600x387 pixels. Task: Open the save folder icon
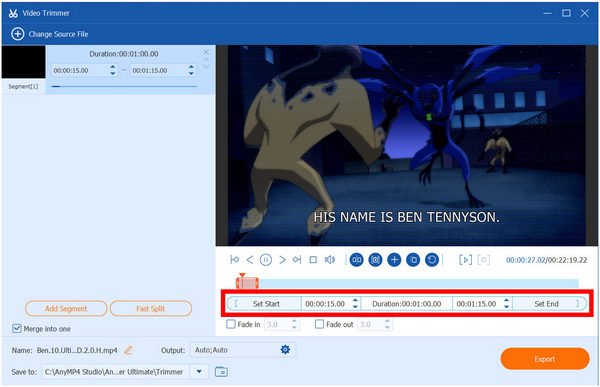point(221,372)
